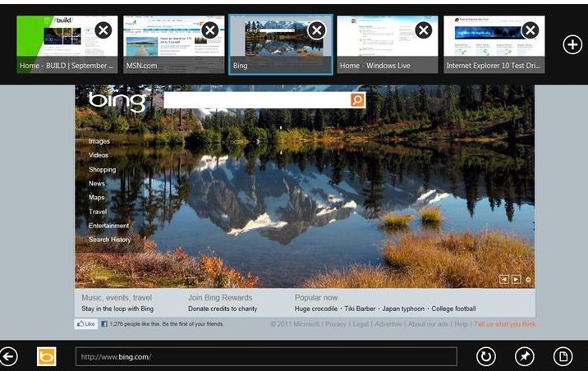Open the Search History link

point(110,240)
